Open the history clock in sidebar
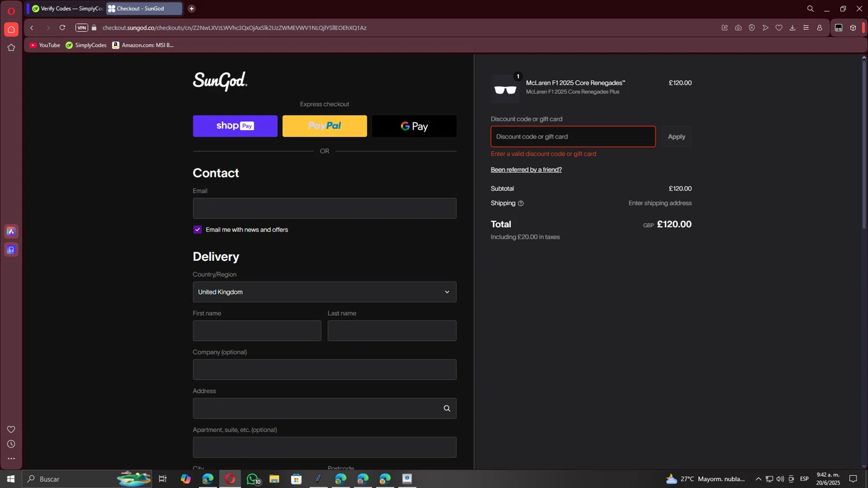This screenshot has width=868, height=488. (11, 444)
